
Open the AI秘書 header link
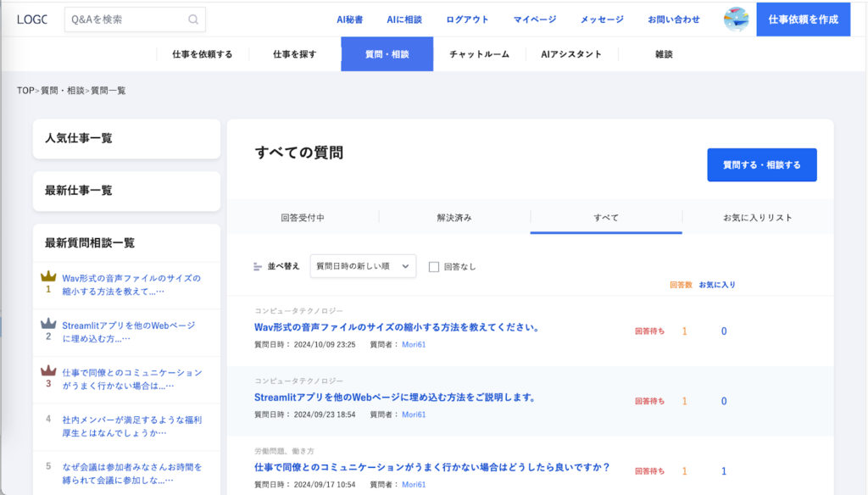pyautogui.click(x=349, y=19)
